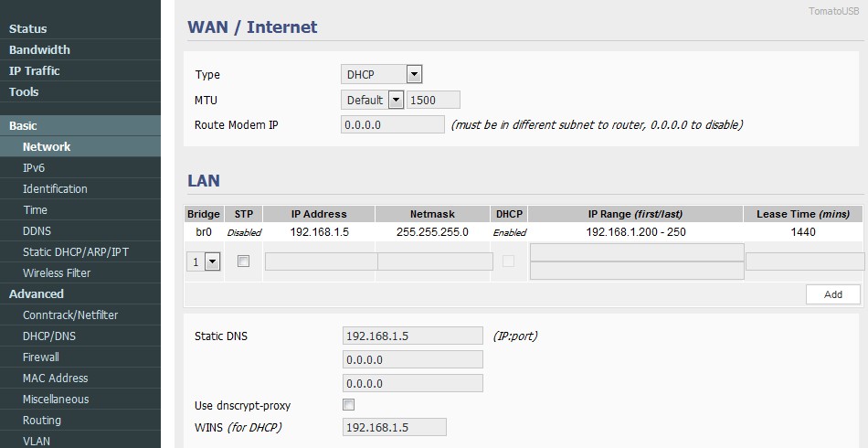Image resolution: width=868 pixels, height=448 pixels.
Task: Open the WAN Type DHCP dropdown
Action: (x=381, y=75)
